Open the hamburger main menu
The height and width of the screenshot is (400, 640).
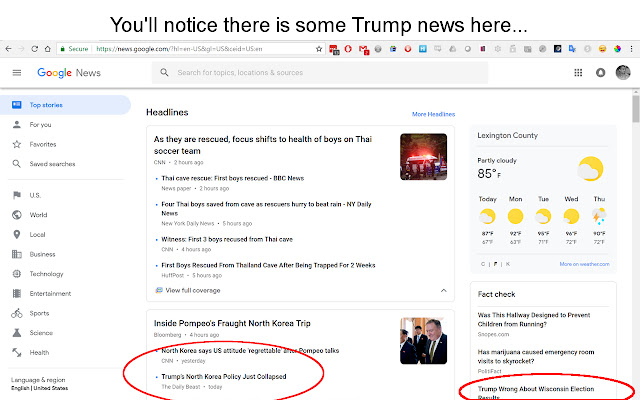point(17,73)
